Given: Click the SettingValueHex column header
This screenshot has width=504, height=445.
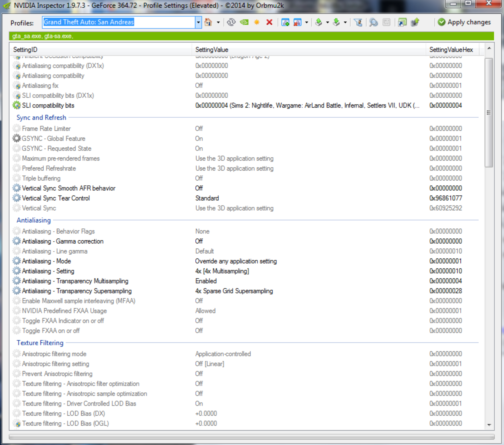Looking at the screenshot, I should click(452, 50).
